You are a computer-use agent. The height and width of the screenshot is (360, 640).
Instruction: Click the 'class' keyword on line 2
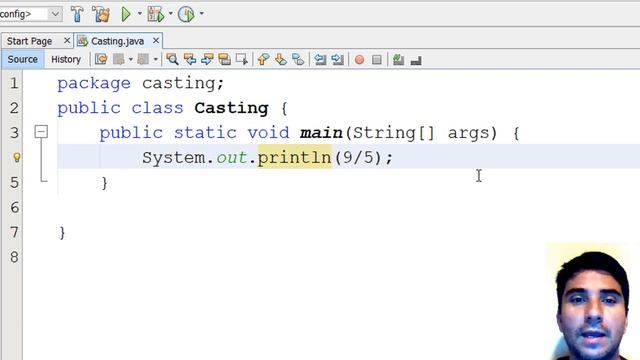(x=157, y=108)
